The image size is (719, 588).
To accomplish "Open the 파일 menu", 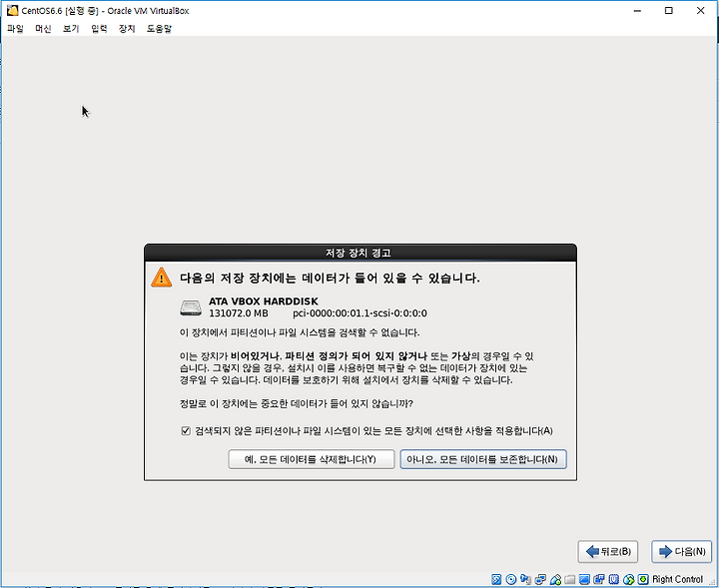I will [15, 28].
